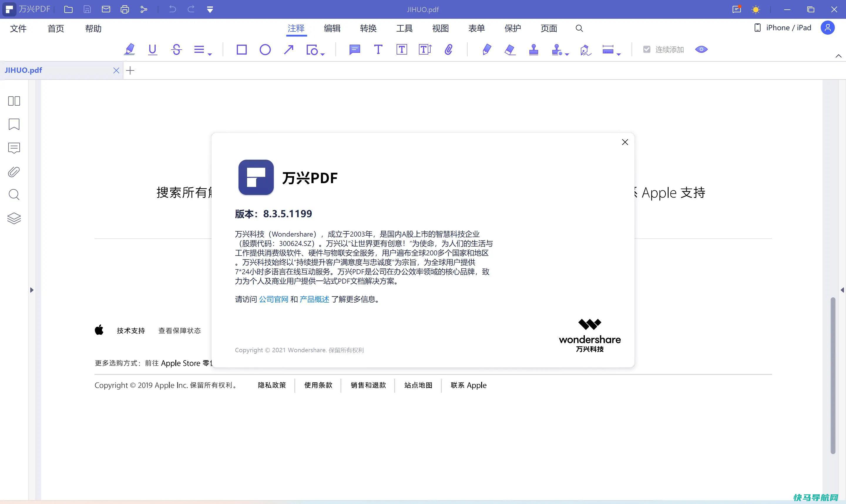Image resolution: width=846 pixels, height=504 pixels.
Task: Select the rectangle shape tool
Action: (x=241, y=49)
